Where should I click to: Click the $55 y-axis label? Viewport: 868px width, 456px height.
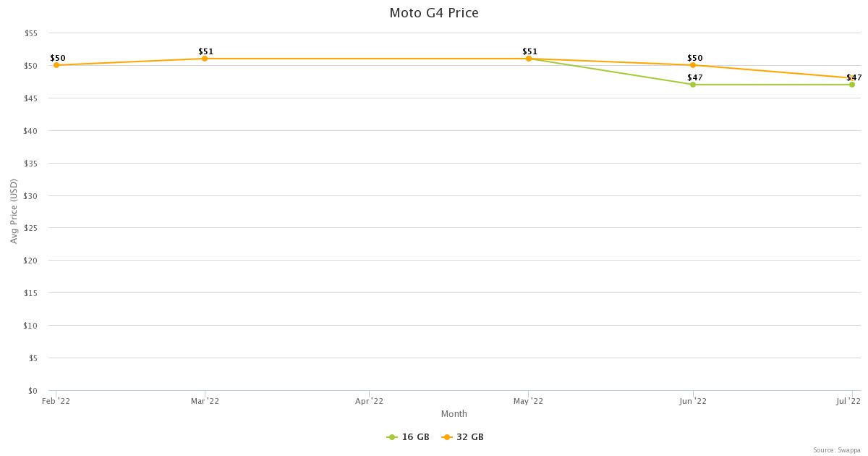click(31, 33)
